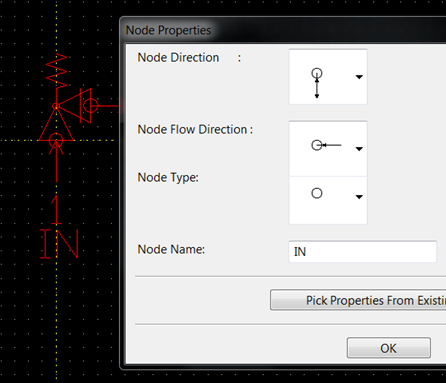Image resolution: width=446 pixels, height=383 pixels.
Task: Select the upward triangle buffer symbol
Action: pos(56,124)
